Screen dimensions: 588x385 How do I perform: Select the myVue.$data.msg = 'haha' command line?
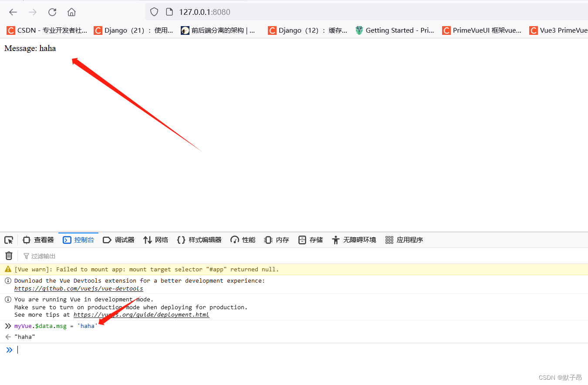point(56,326)
